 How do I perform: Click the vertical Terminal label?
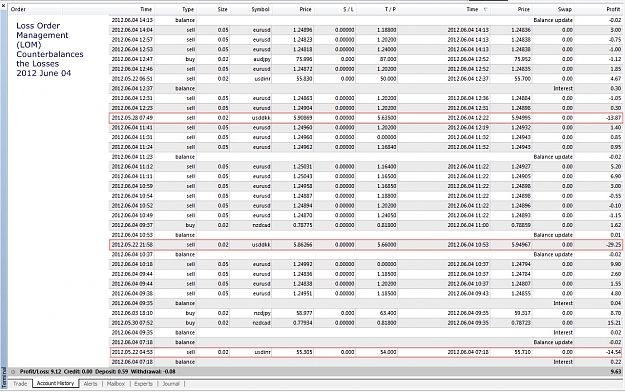pos(4,378)
